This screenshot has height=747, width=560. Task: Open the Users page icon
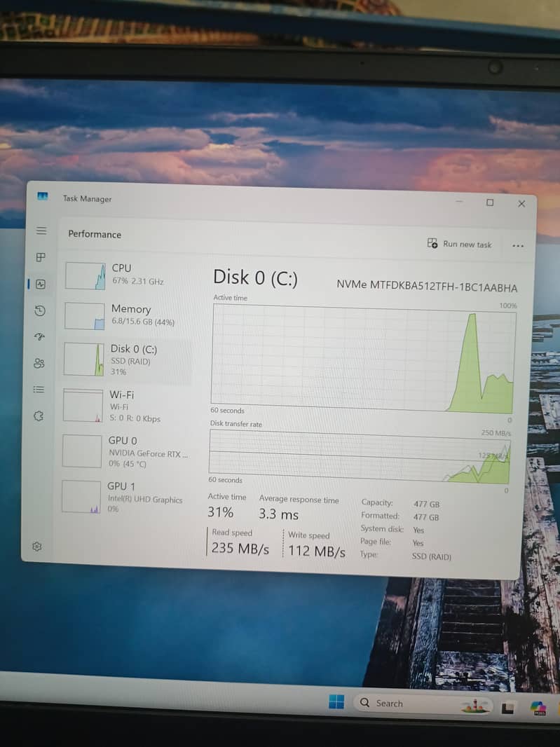click(39, 364)
